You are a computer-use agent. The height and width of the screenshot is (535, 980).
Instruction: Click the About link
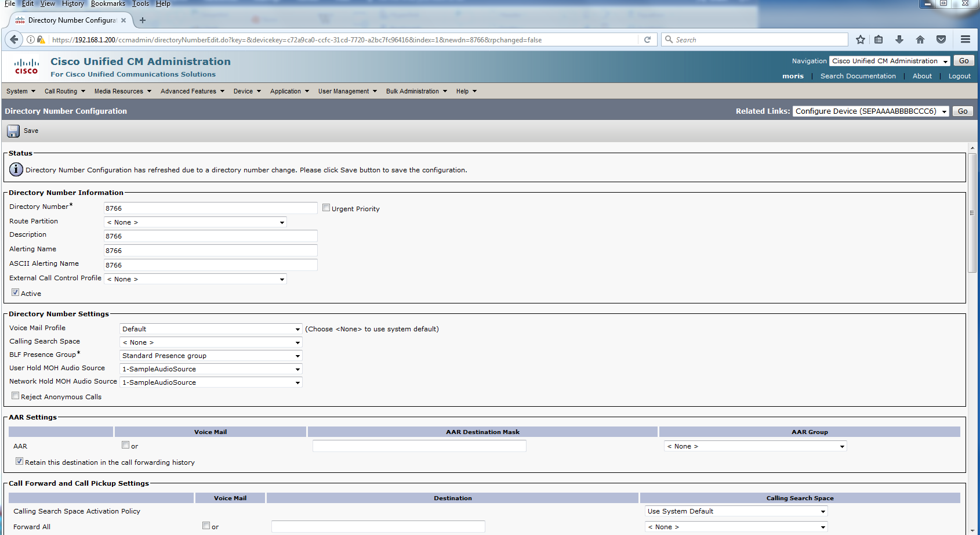[x=922, y=76]
